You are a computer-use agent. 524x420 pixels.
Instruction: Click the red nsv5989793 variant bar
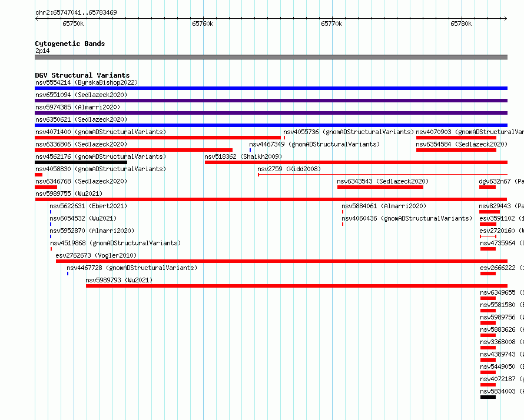pyautogui.click(x=297, y=286)
